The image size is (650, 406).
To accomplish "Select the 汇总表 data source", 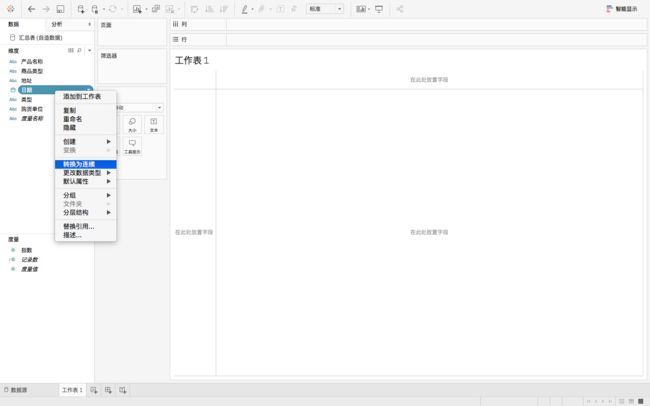I will 36,38.
